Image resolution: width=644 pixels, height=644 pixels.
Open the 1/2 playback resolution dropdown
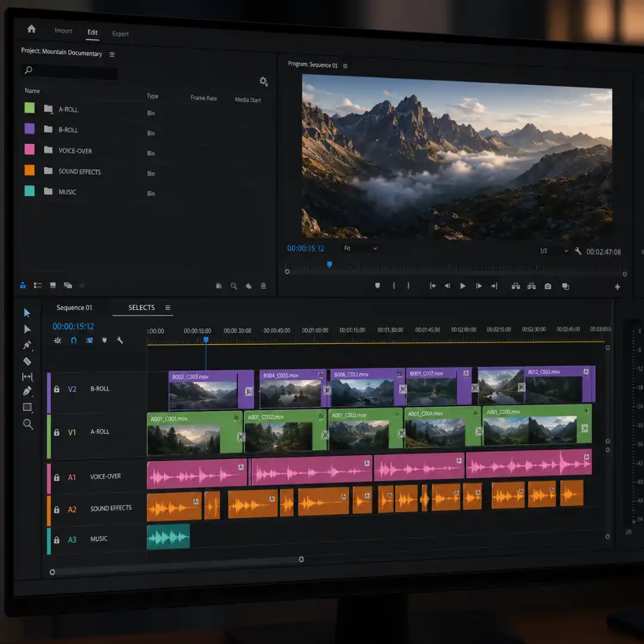(553, 250)
